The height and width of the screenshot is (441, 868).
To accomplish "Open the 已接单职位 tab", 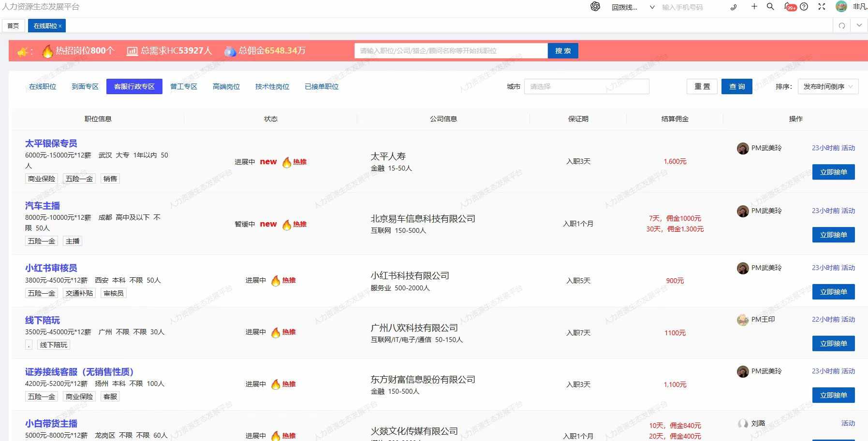I will tap(322, 86).
